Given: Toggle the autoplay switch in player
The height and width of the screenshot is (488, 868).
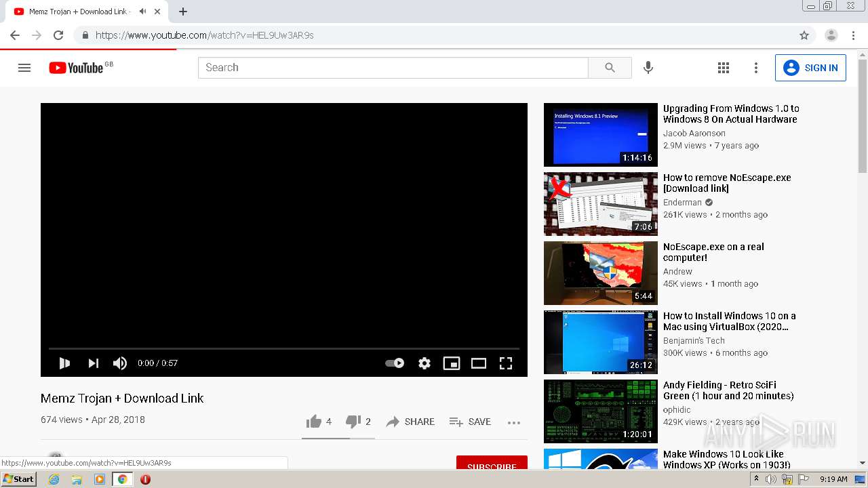Looking at the screenshot, I should tap(395, 363).
